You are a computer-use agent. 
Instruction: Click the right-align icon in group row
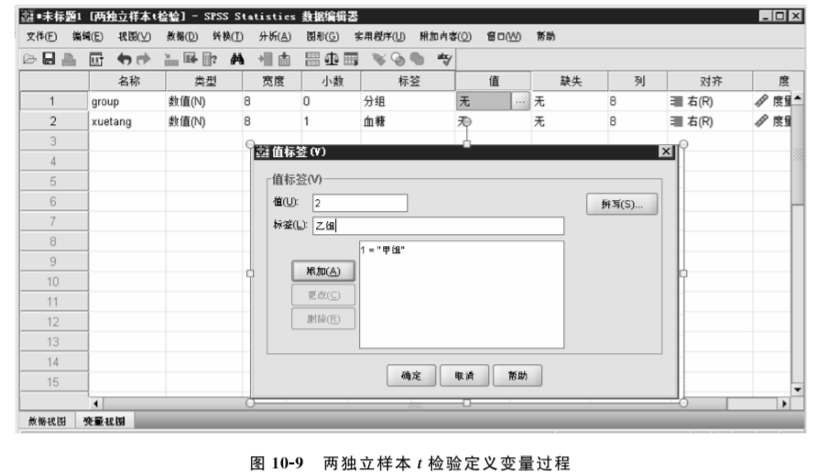[x=676, y=101]
